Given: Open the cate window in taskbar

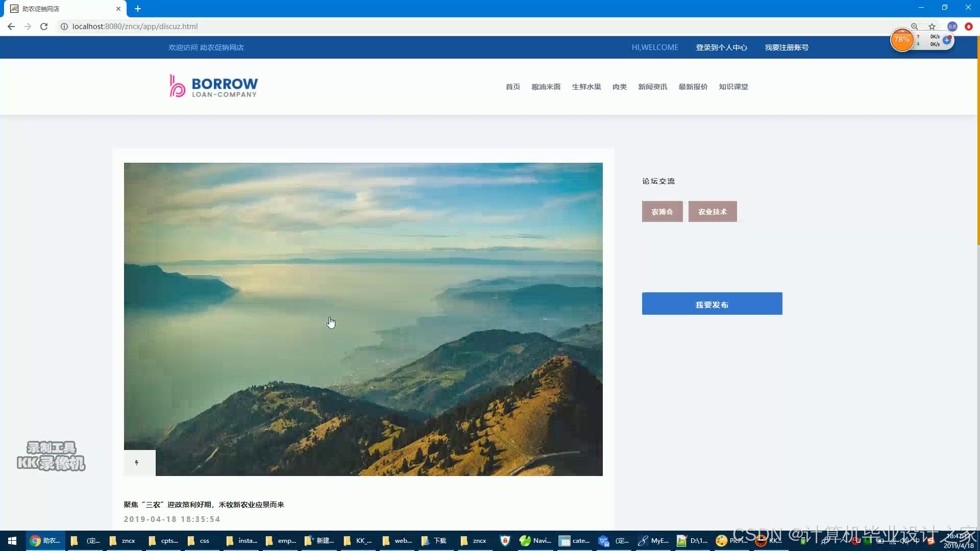Looking at the screenshot, I should pyautogui.click(x=575, y=541).
